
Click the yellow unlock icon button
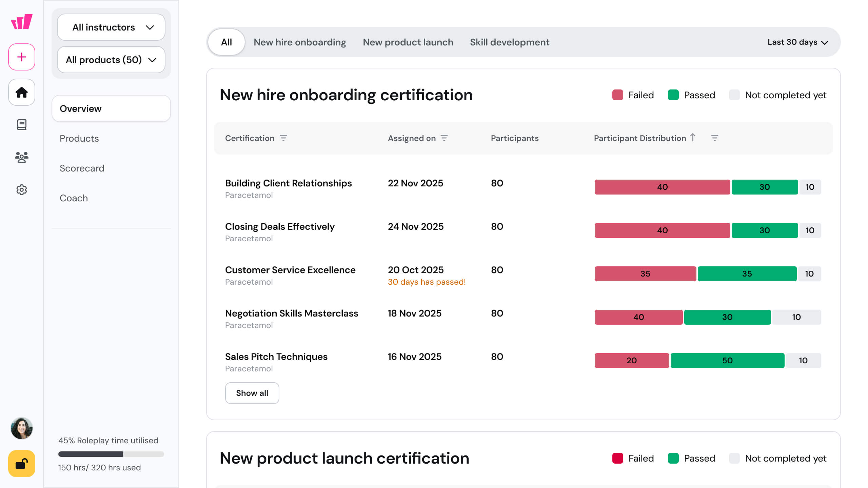point(22,464)
